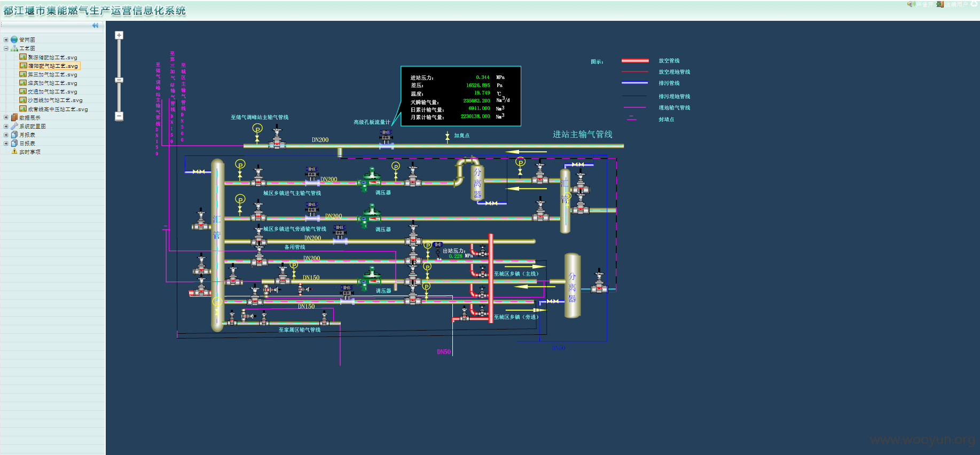Click the wrench icon beside 系统配置图
The height and width of the screenshot is (455, 980).
point(14,126)
